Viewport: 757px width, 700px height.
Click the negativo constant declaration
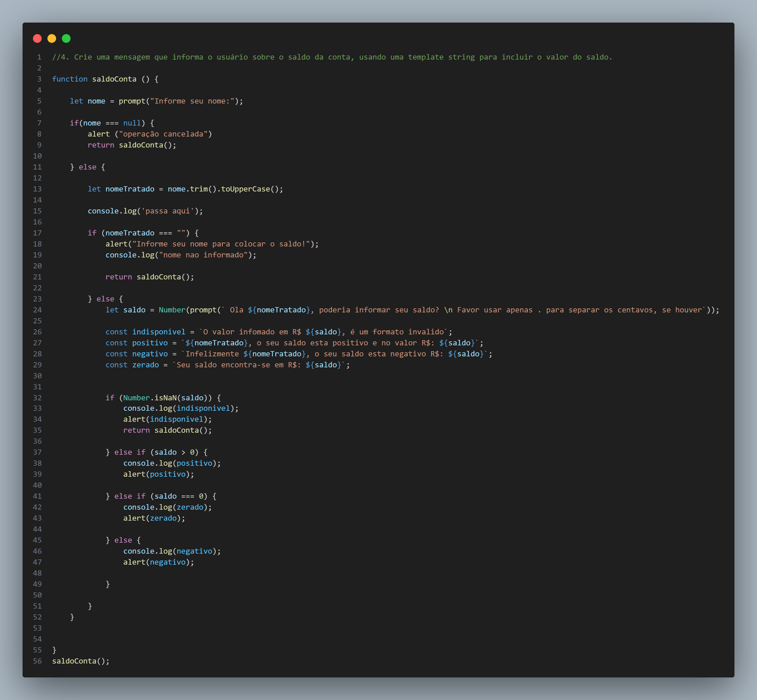point(149,354)
